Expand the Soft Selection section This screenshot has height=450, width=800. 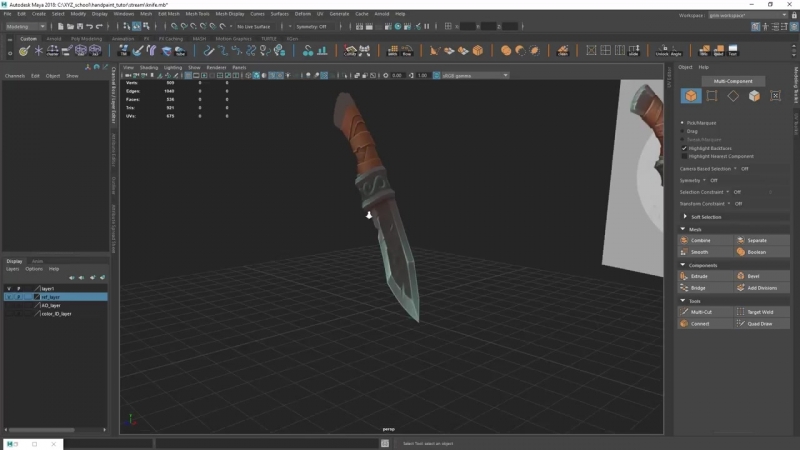705,217
